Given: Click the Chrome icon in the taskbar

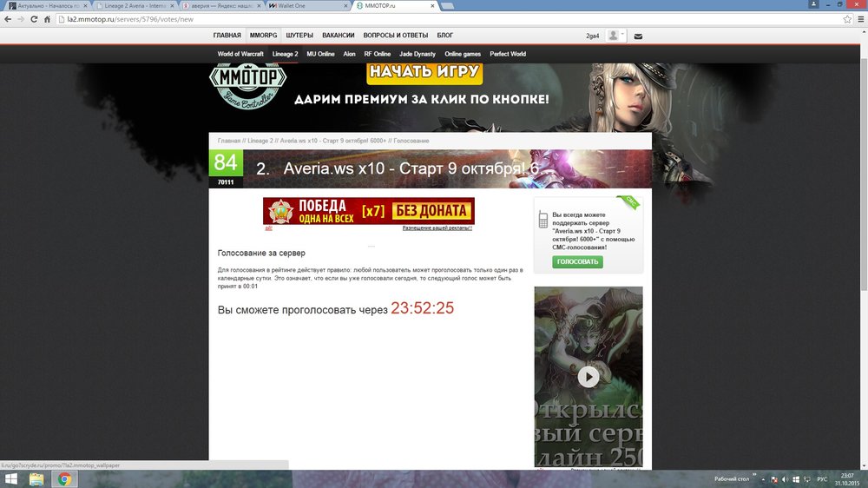Looking at the screenshot, I should click(x=64, y=478).
